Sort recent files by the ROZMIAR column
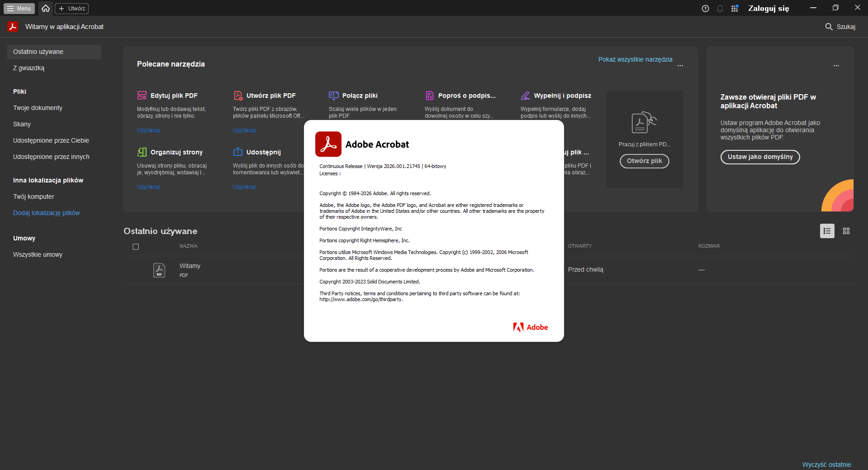Image resolution: width=868 pixels, height=470 pixels. click(x=709, y=246)
